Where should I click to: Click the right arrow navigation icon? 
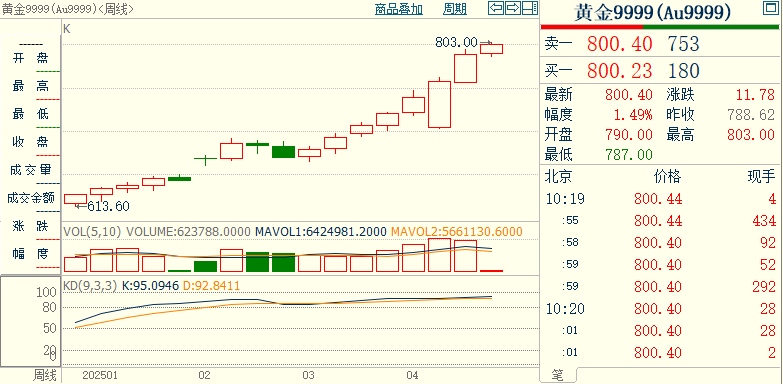click(x=513, y=8)
